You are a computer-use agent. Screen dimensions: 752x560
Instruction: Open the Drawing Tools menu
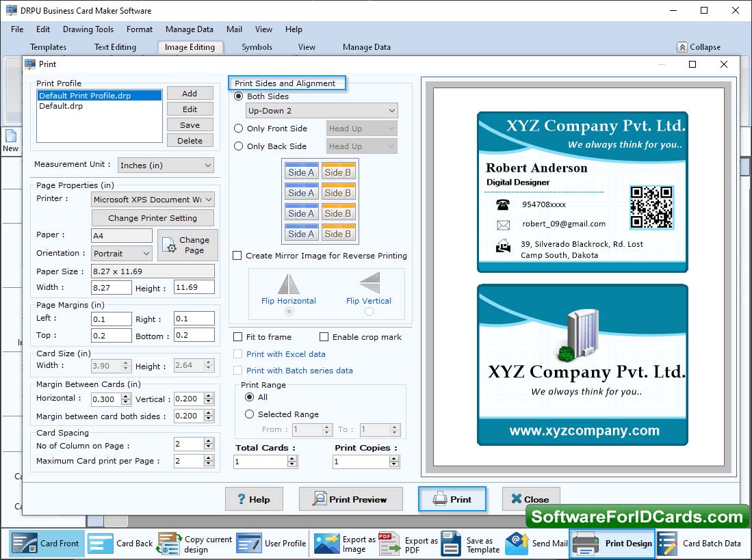(x=88, y=29)
